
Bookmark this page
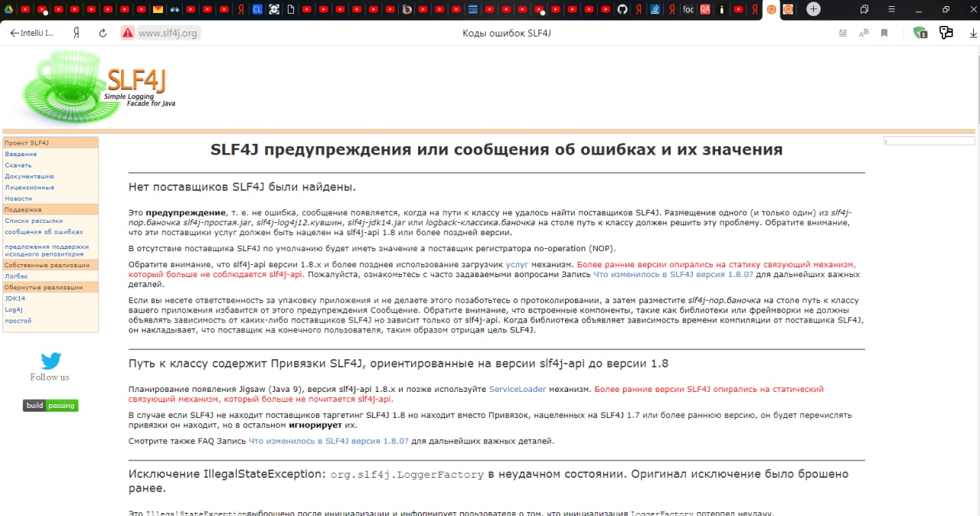click(x=884, y=33)
